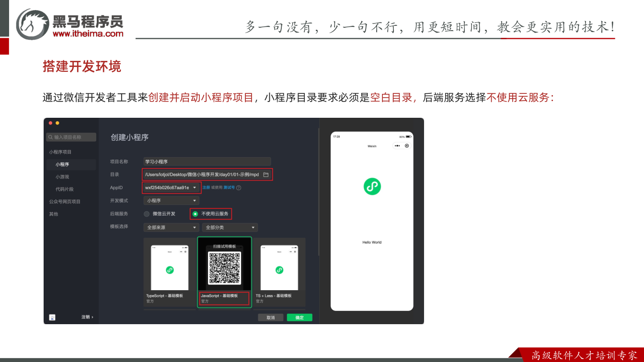Open the AppID dropdown
644x362 pixels.
pos(171,188)
